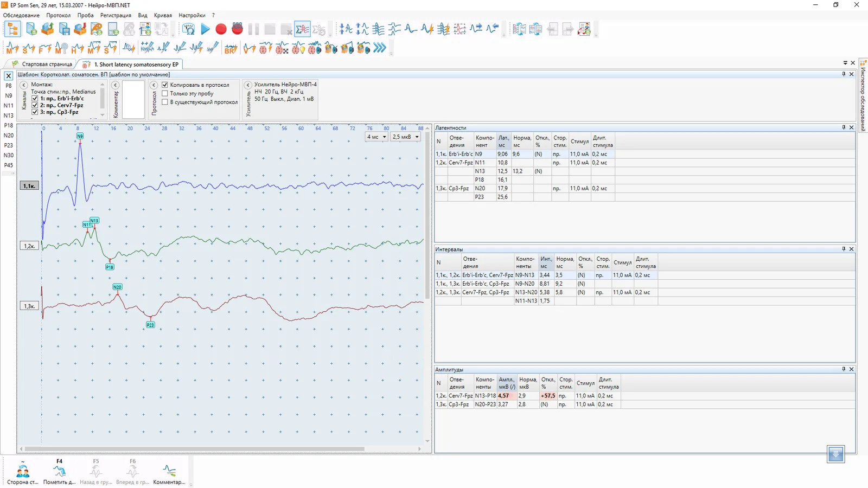Open the impedance check icon with the omega meter
The width and height of the screenshot is (868, 488).
click(x=188, y=29)
